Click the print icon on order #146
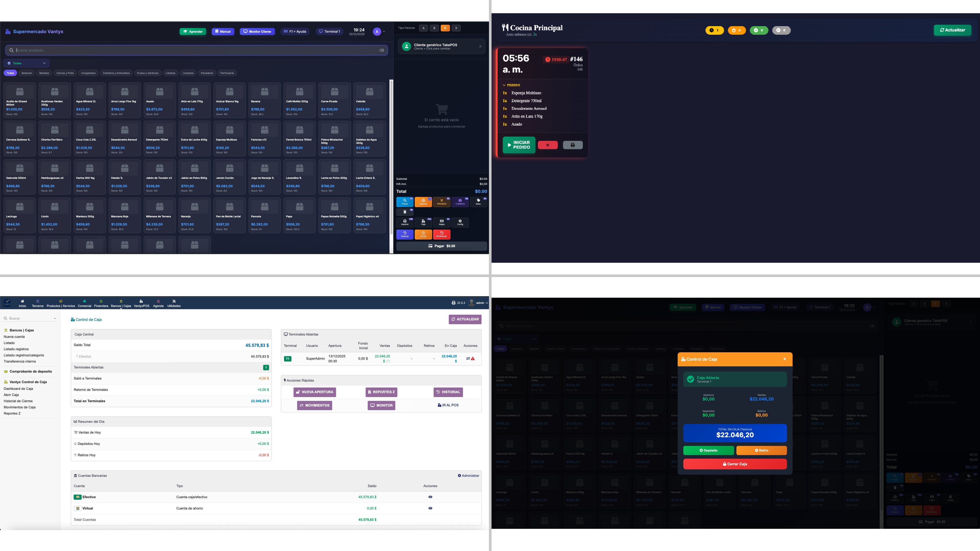The image size is (980, 551). pyautogui.click(x=572, y=145)
